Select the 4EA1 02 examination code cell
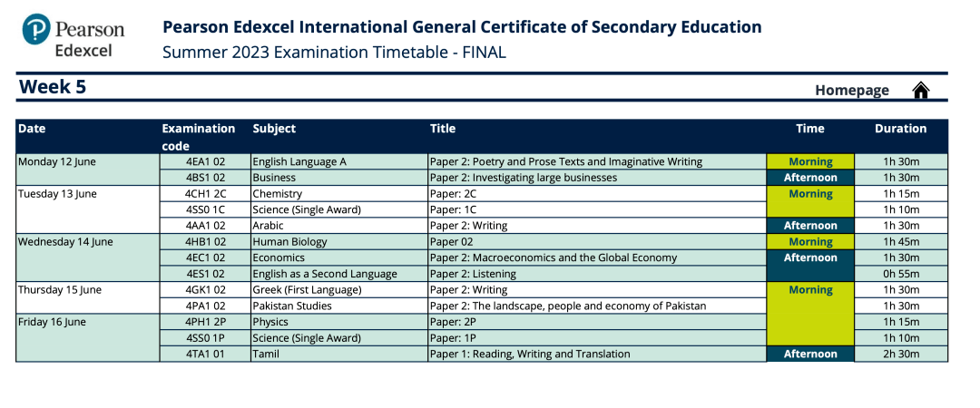 point(205,161)
